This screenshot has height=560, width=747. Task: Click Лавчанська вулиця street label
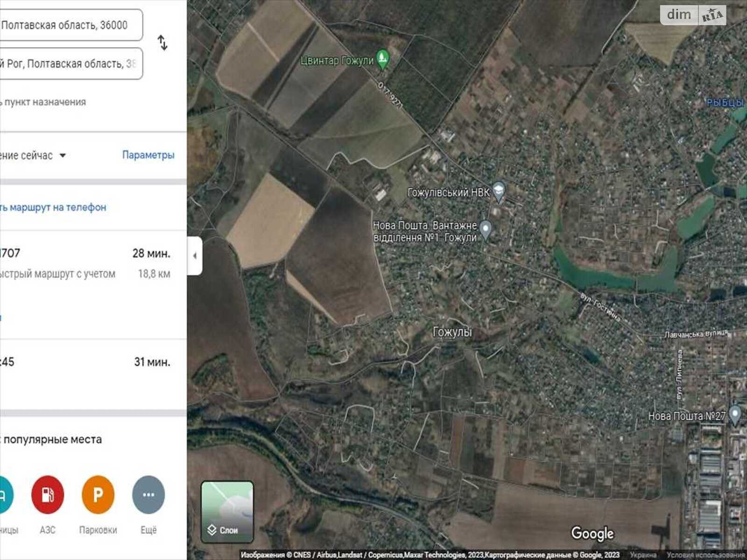[696, 334]
